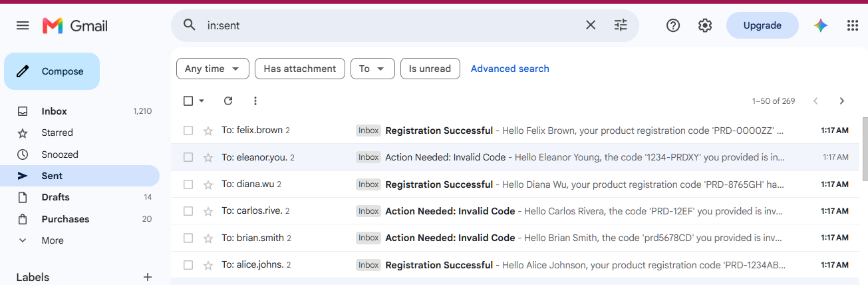This screenshot has width=868, height=285.
Task: Select the carlos.rive email checkbox
Action: [x=188, y=211]
